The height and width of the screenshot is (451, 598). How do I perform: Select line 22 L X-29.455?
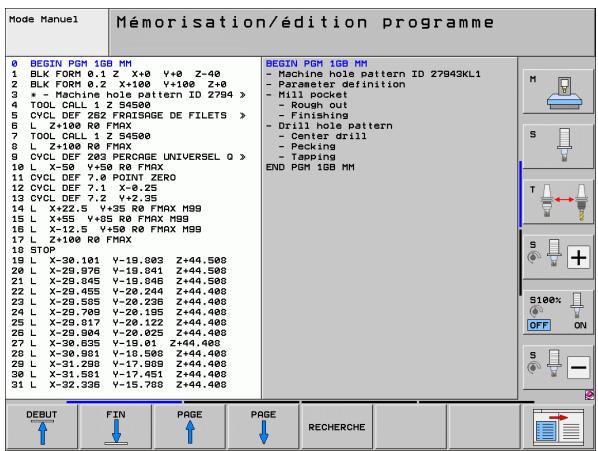119,292
